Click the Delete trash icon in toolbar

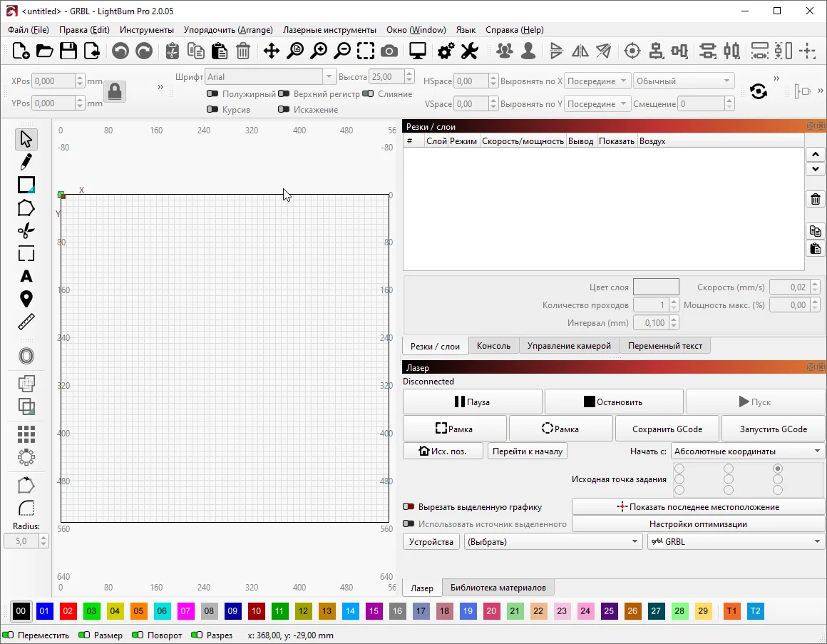point(243,51)
